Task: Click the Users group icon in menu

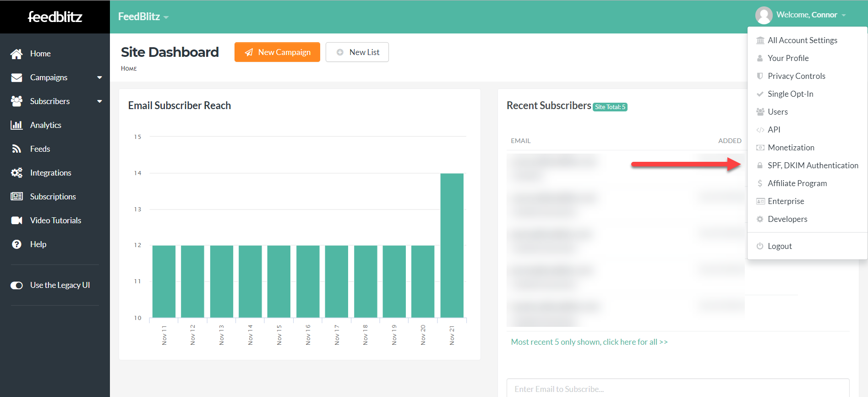Action: [x=760, y=112]
